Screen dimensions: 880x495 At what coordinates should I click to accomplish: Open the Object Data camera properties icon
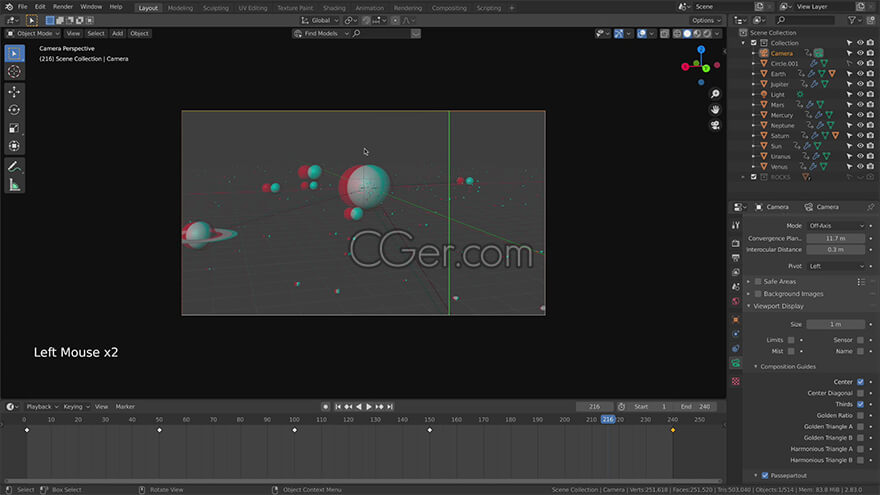[x=736, y=364]
